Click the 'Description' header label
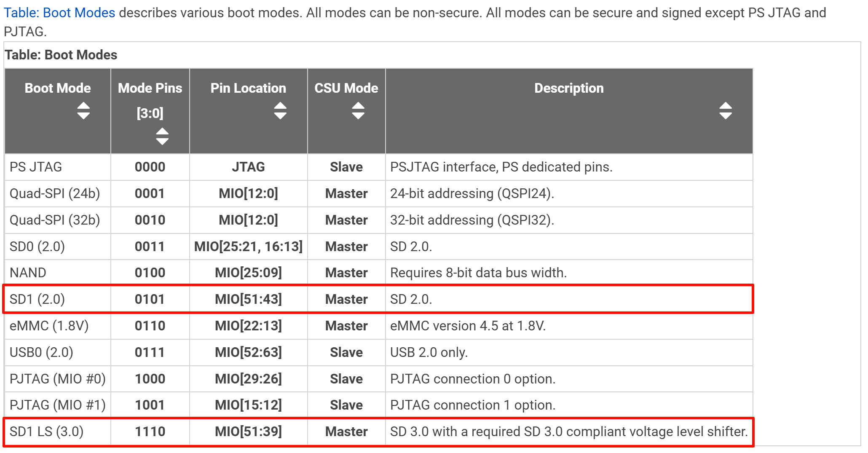This screenshot has height=453, width=868. pyautogui.click(x=569, y=88)
